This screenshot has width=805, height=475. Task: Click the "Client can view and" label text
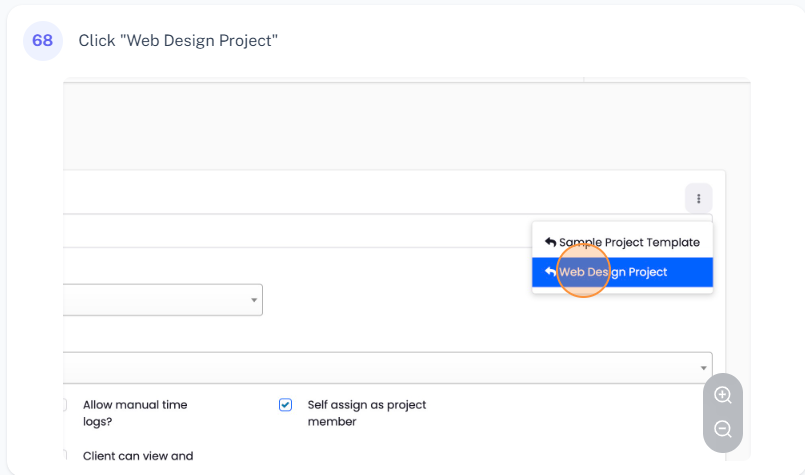(137, 456)
